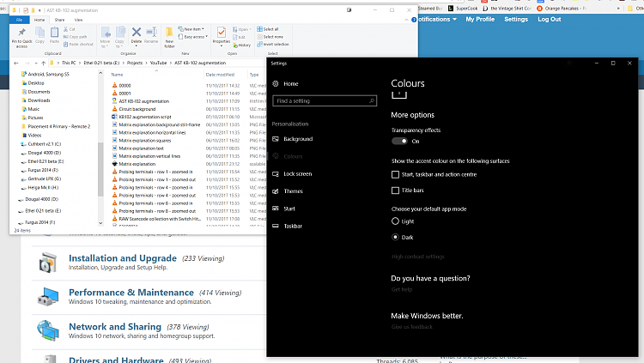
Task: Click Pin to Quick access icon
Action: click(21, 33)
